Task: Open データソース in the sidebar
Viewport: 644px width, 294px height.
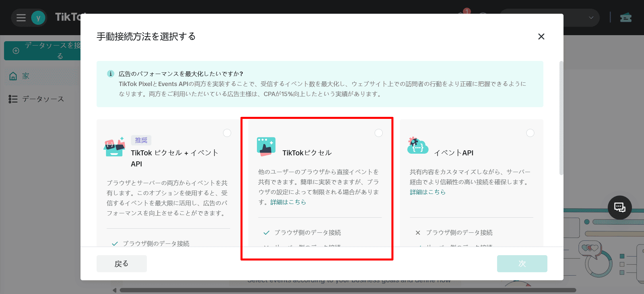Action: coord(43,99)
